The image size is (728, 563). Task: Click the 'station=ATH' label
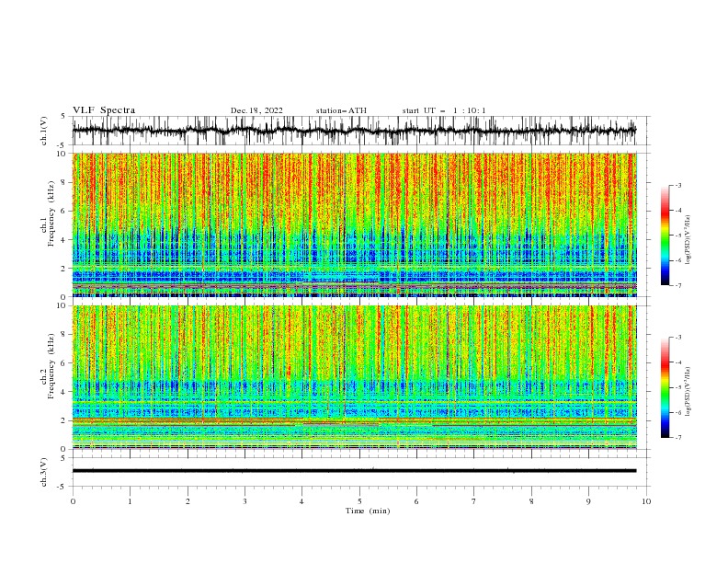click(x=341, y=110)
